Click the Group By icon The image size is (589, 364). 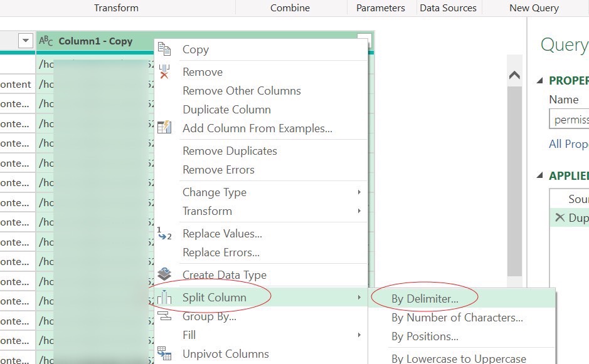tap(164, 316)
